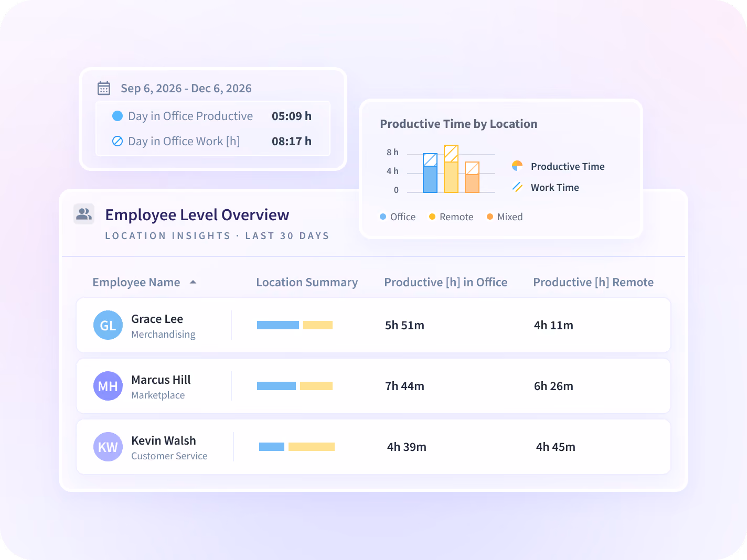Viewport: 747px width, 560px height.
Task: Open Kevin Walsh's employee name link
Action: click(164, 440)
